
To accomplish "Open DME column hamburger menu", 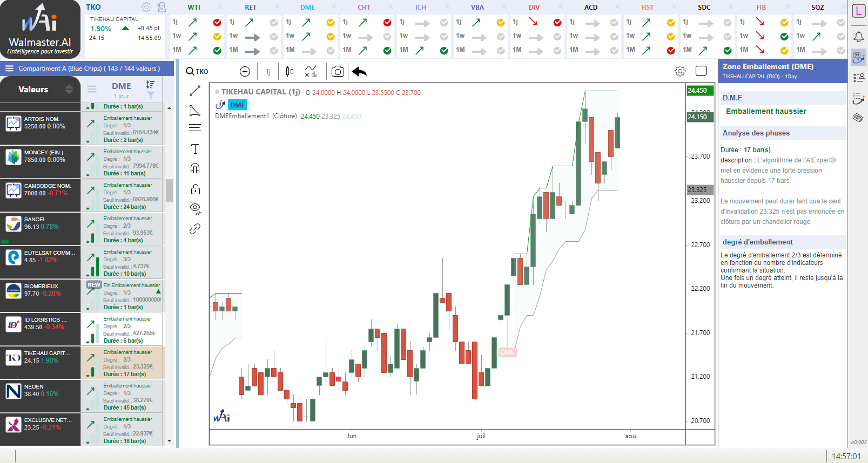I will pos(92,89).
